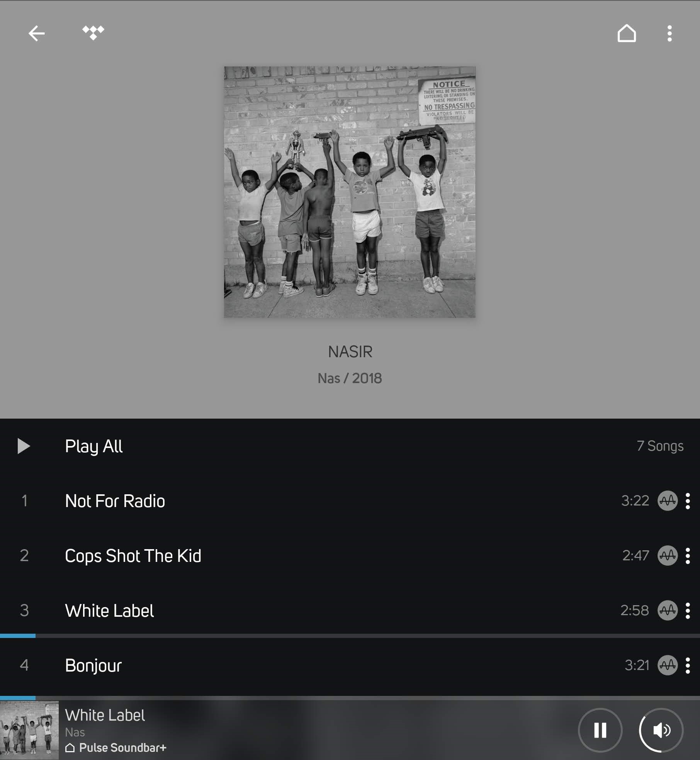This screenshot has width=700, height=760.
Task: Open the home players icon
Action: (627, 33)
